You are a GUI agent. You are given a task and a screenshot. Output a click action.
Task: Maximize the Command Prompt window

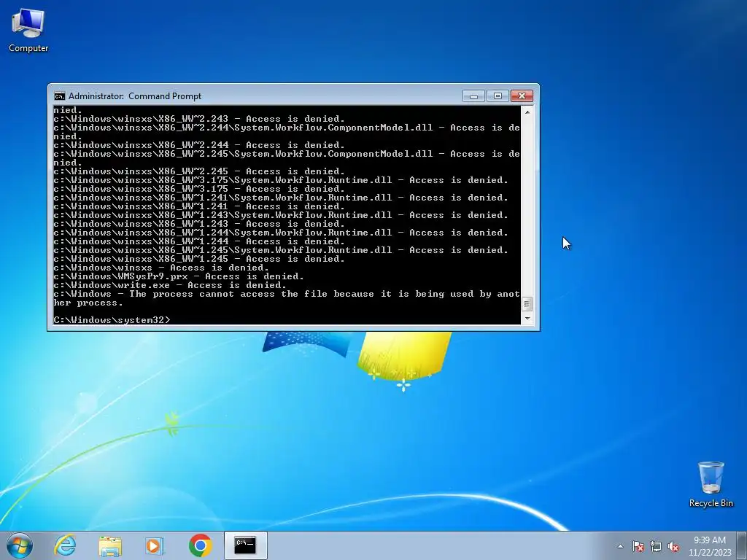tap(498, 96)
